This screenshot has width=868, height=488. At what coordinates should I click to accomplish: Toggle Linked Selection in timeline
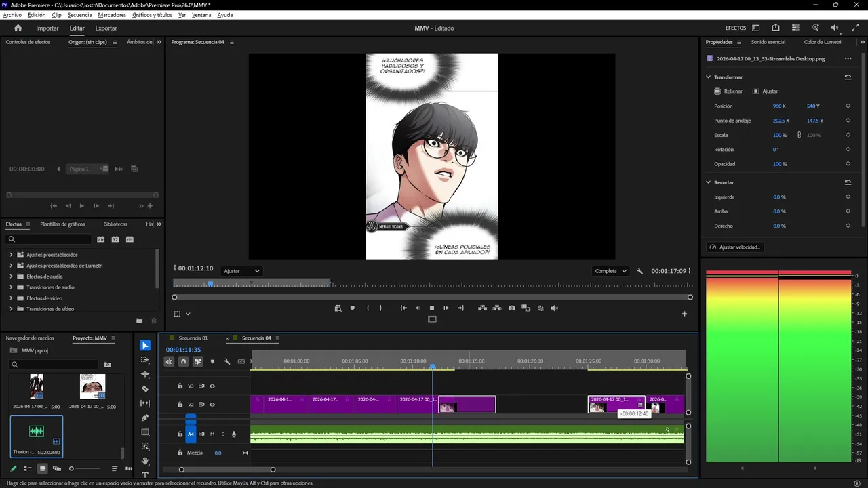[x=198, y=361]
